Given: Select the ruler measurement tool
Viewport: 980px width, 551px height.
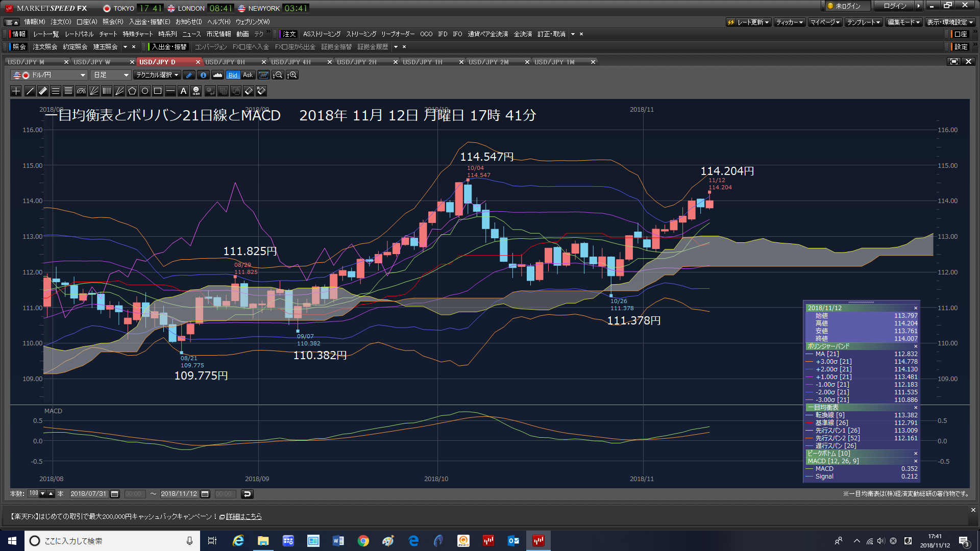Looking at the screenshot, I should click(43, 91).
